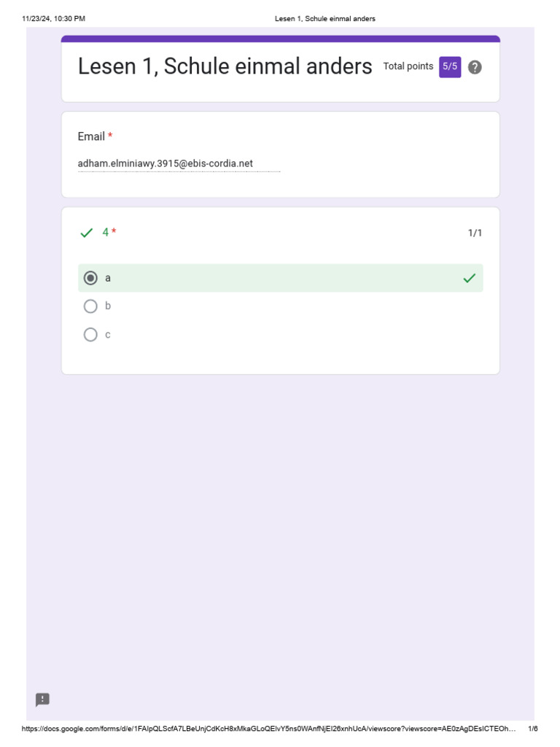
Task: Click the purple 5/5 score badge
Action: (450, 66)
